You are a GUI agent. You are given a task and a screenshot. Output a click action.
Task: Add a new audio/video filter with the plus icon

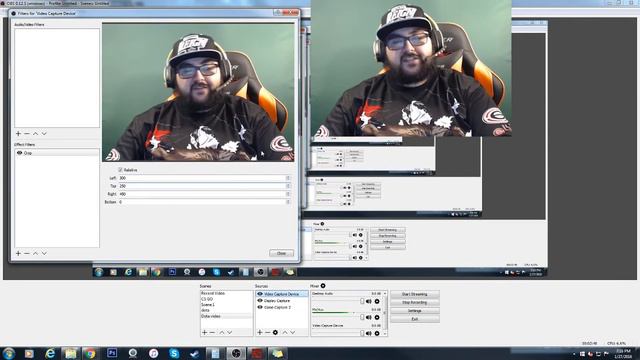(x=18, y=133)
